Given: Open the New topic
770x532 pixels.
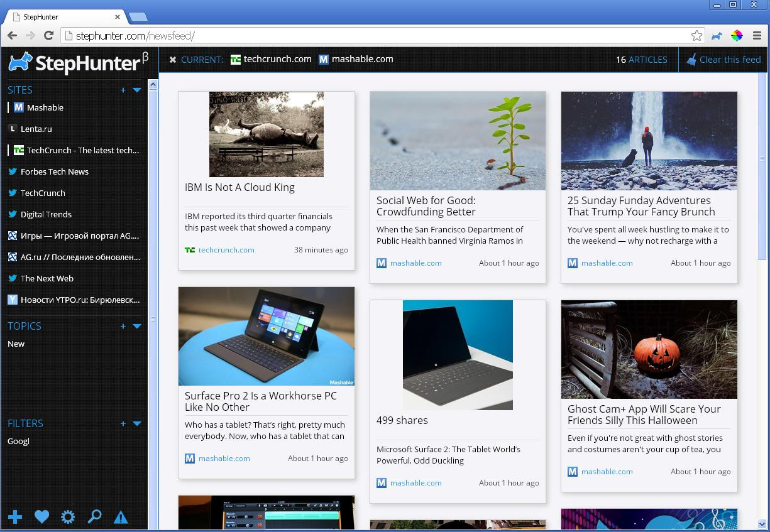Looking at the screenshot, I should [16, 344].
